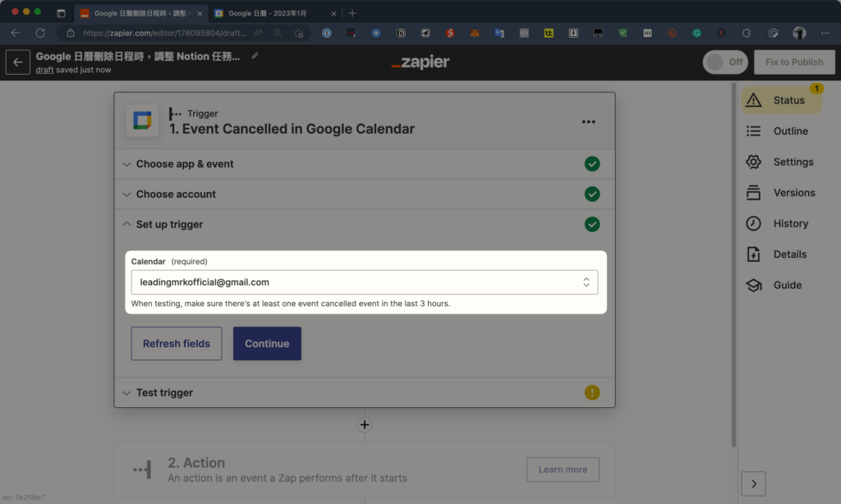The image size is (841, 504).
Task: Click the Action step placeholder icon
Action: (142, 470)
